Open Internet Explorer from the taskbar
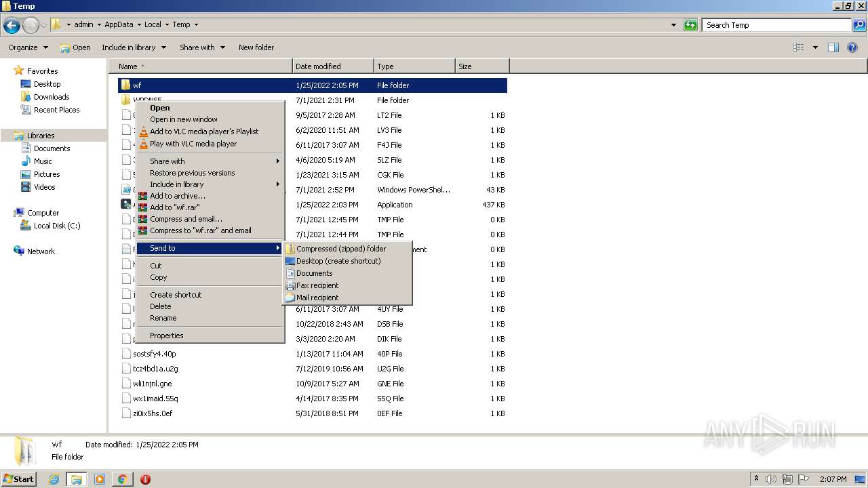 pyautogui.click(x=54, y=479)
